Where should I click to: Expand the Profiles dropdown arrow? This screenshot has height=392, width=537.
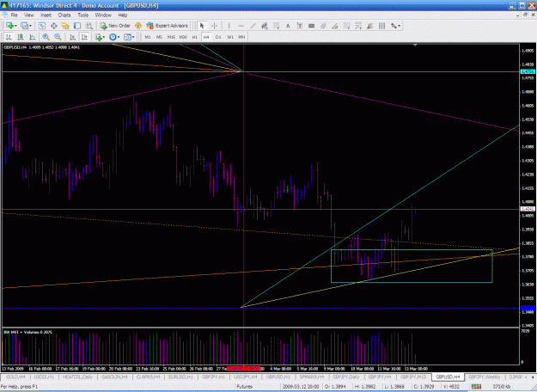click(30, 26)
